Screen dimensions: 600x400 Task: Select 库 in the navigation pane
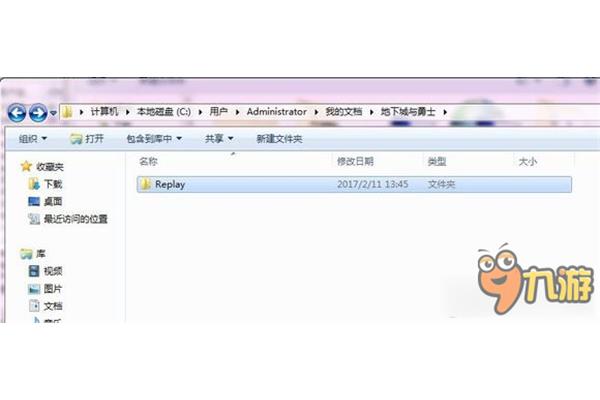[41, 254]
